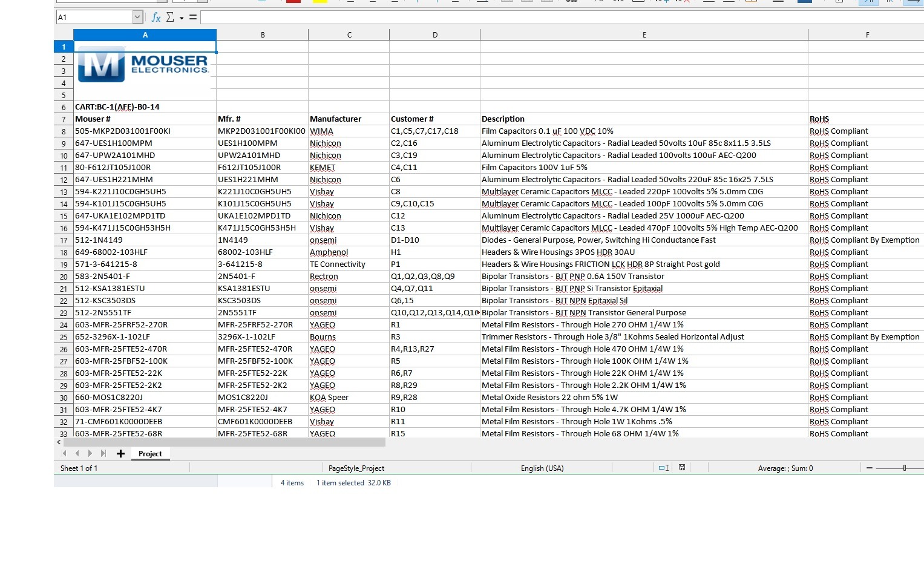This screenshot has height=561, width=924.
Task: Click cell 'CMF601K0000DEEB' in Mfr column
Action: coord(263,422)
